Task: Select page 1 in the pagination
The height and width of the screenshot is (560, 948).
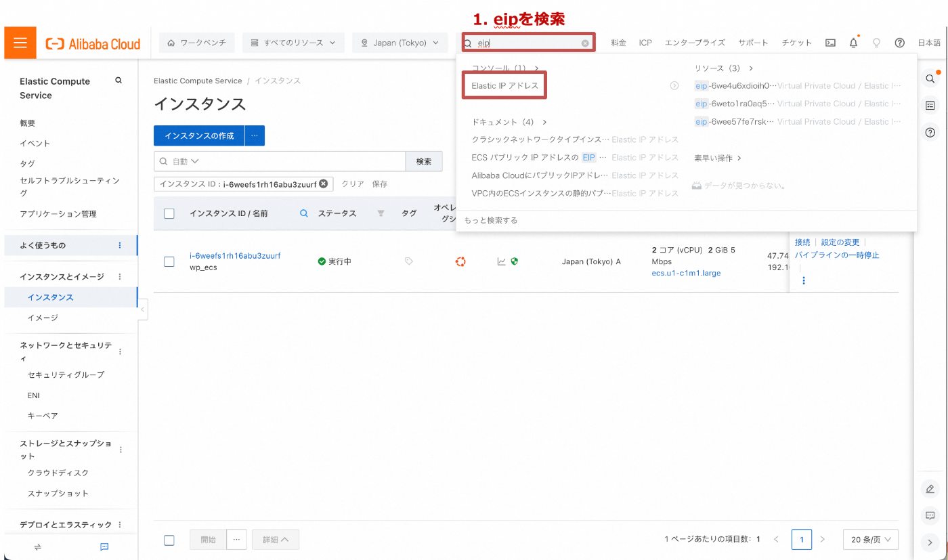Action: click(802, 540)
